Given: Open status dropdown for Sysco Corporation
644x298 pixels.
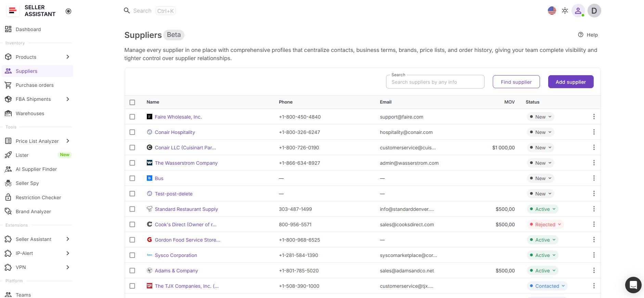Looking at the screenshot, I should coord(543,255).
